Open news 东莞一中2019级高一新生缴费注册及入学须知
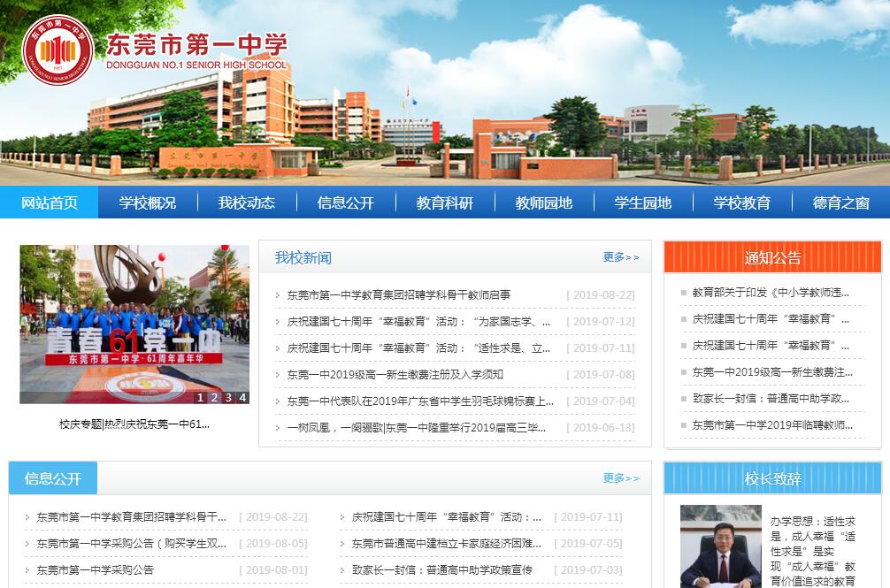This screenshot has height=588, width=890. pos(395,375)
